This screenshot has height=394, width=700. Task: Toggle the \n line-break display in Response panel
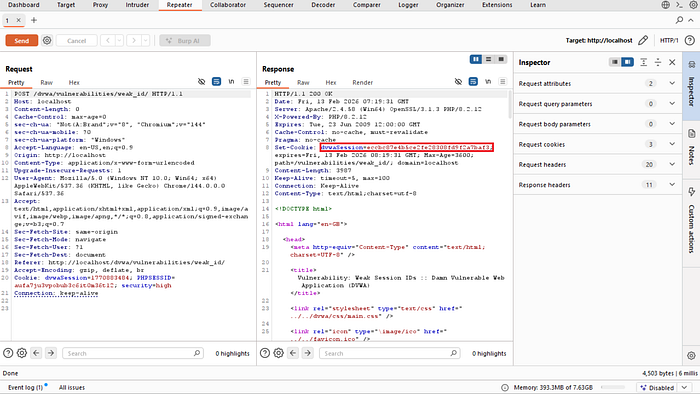(x=488, y=82)
